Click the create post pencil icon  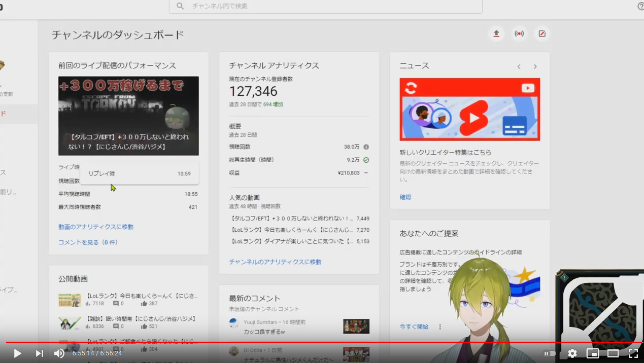point(541,33)
